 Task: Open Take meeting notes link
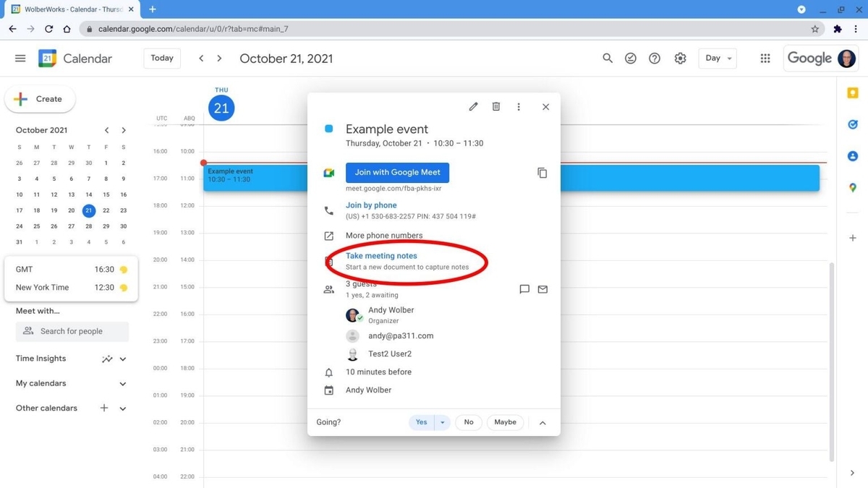[380, 255]
